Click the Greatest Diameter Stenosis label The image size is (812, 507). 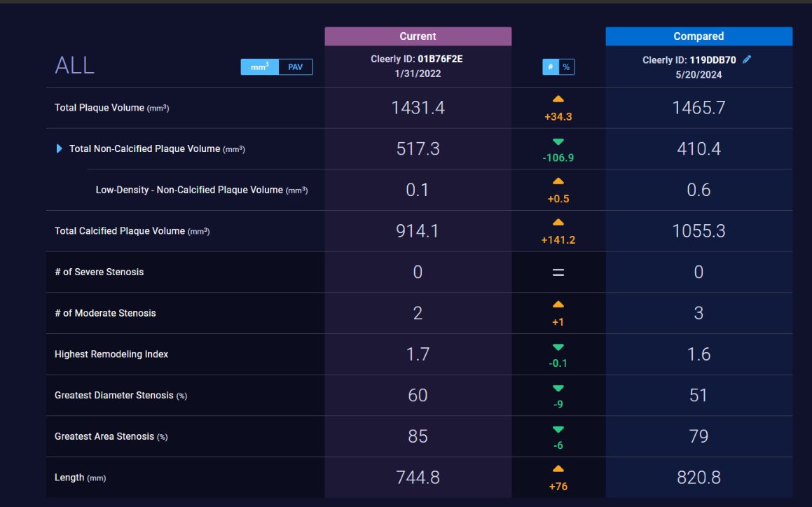point(121,395)
